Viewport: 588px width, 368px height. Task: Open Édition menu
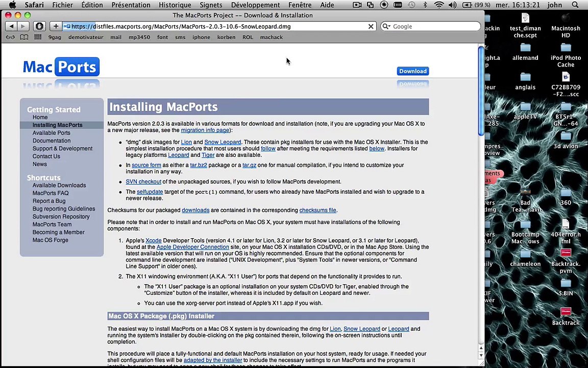(92, 5)
